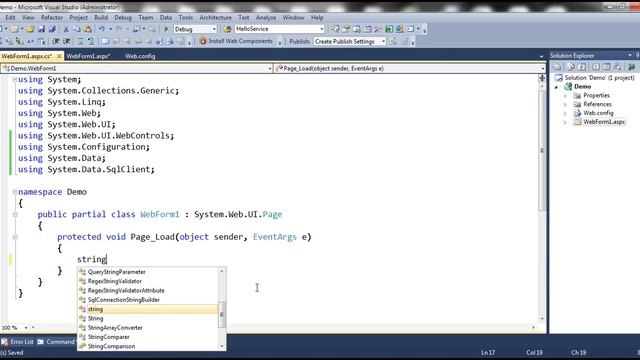Choose RegexStringValidator in IntelliSense list

[x=148, y=281]
